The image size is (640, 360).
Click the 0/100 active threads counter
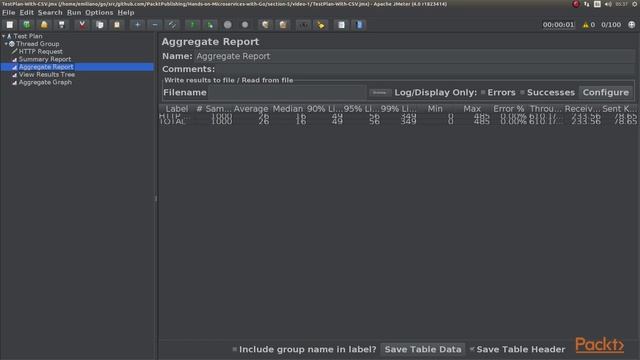[611, 25]
